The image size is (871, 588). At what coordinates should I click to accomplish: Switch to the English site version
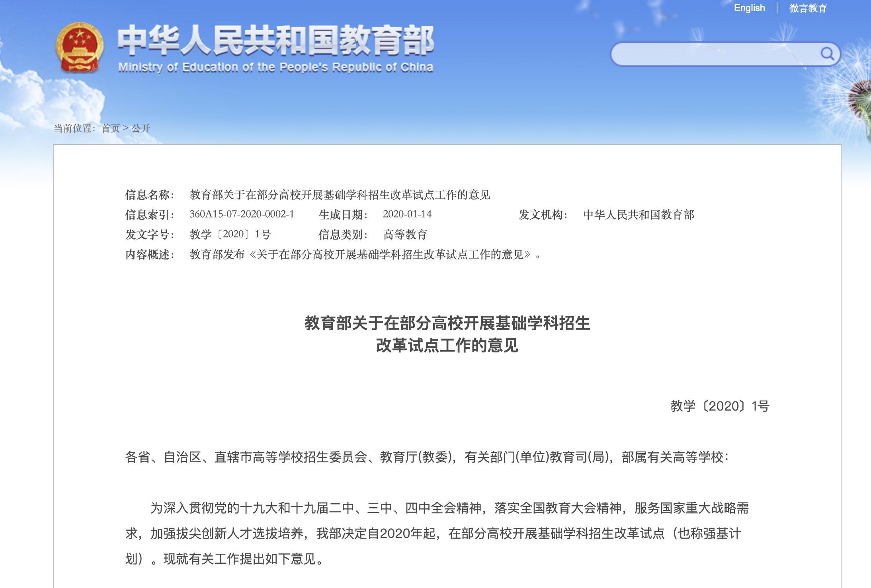[x=749, y=8]
